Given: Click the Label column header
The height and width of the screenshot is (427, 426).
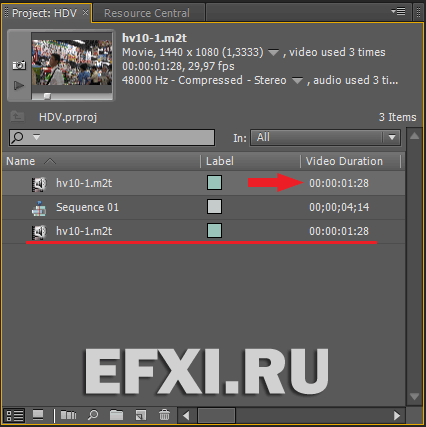Looking at the screenshot, I should (220, 161).
